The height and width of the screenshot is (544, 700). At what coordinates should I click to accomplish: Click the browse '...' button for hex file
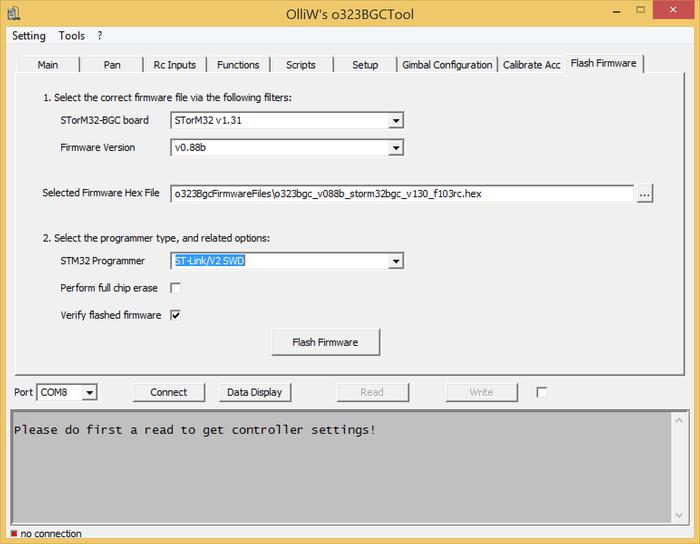[645, 193]
